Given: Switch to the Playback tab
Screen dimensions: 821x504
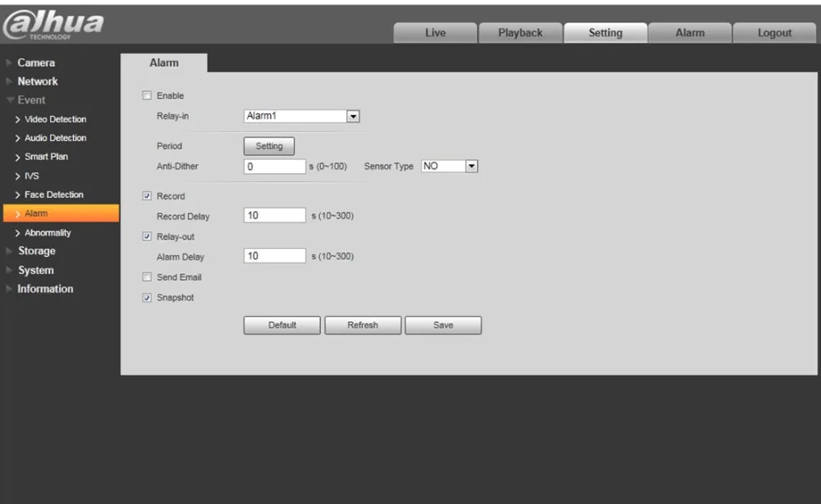Looking at the screenshot, I should point(520,33).
